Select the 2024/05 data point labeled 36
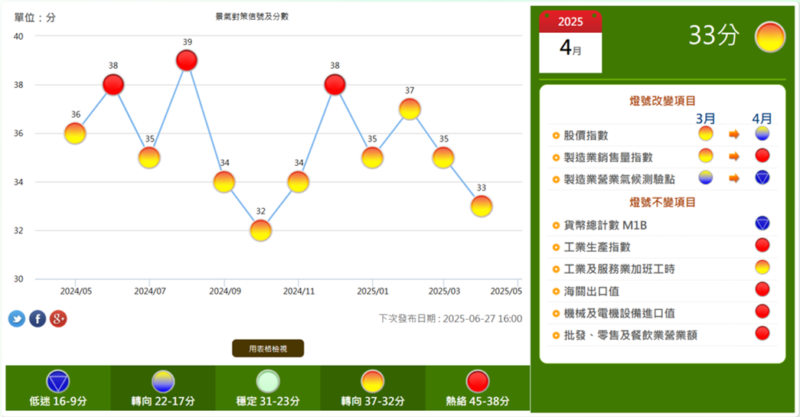The width and height of the screenshot is (800, 417). (75, 134)
